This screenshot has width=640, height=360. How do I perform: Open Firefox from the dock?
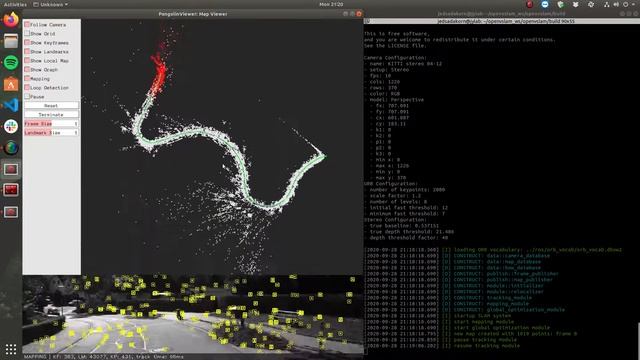coord(11,20)
